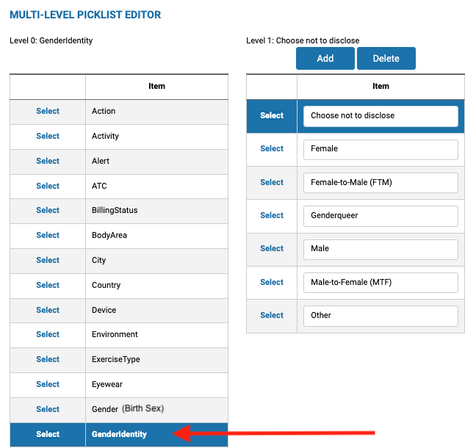Choose Select link for ATC
476x448 pixels.
(x=48, y=186)
